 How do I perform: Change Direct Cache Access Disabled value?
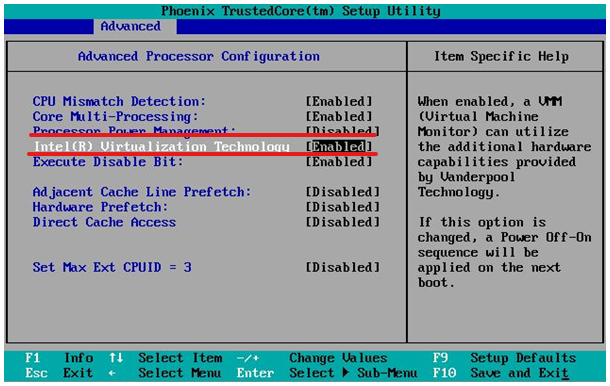coord(342,222)
